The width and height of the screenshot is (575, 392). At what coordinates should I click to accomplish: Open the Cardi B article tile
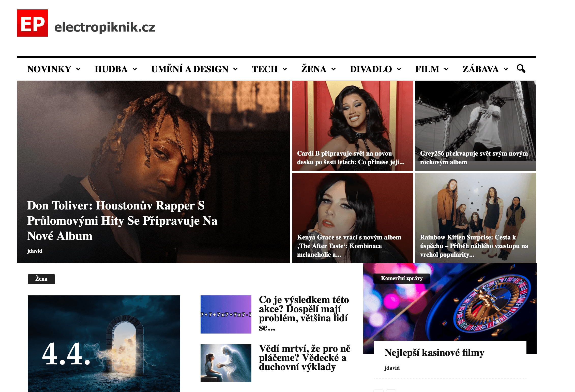click(352, 126)
